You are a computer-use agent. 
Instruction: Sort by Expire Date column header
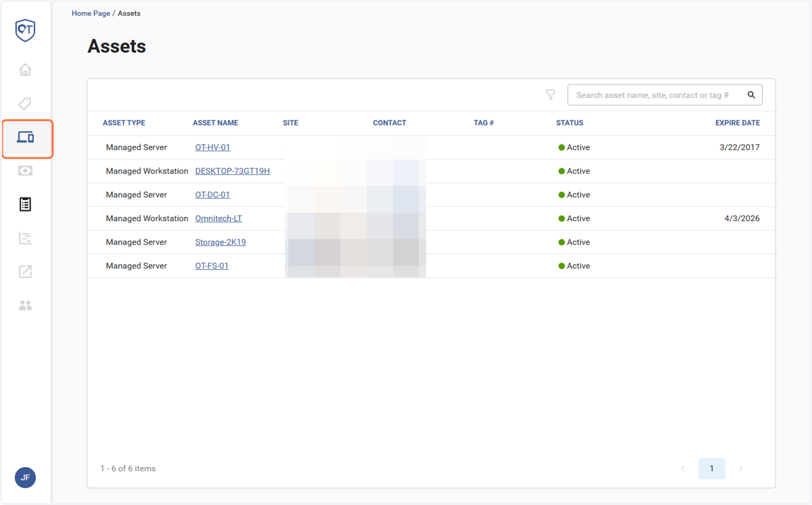738,123
